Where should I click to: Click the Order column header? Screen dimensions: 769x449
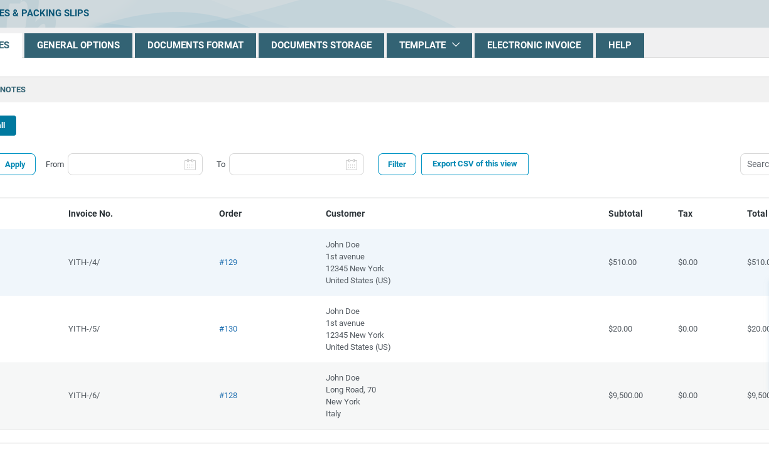click(x=230, y=214)
